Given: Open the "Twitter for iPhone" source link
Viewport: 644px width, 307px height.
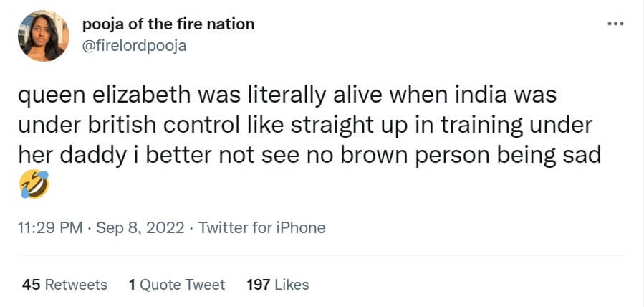Looking at the screenshot, I should 261,228.
